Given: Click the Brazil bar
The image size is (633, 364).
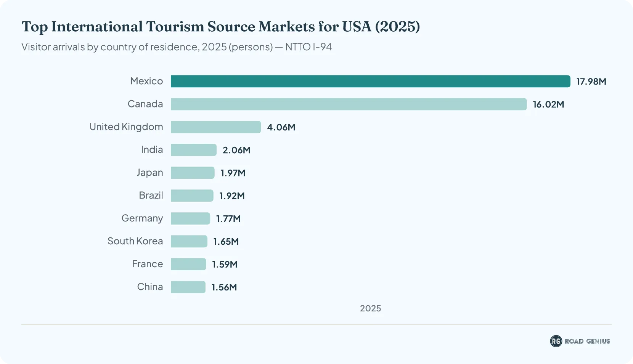Looking at the screenshot, I should pos(192,196).
